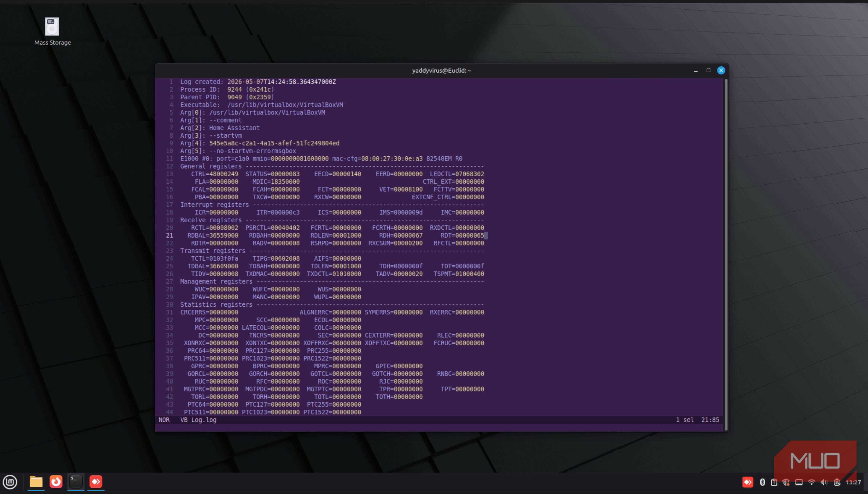Click the '21:85' cursor position indicator

(x=710, y=420)
